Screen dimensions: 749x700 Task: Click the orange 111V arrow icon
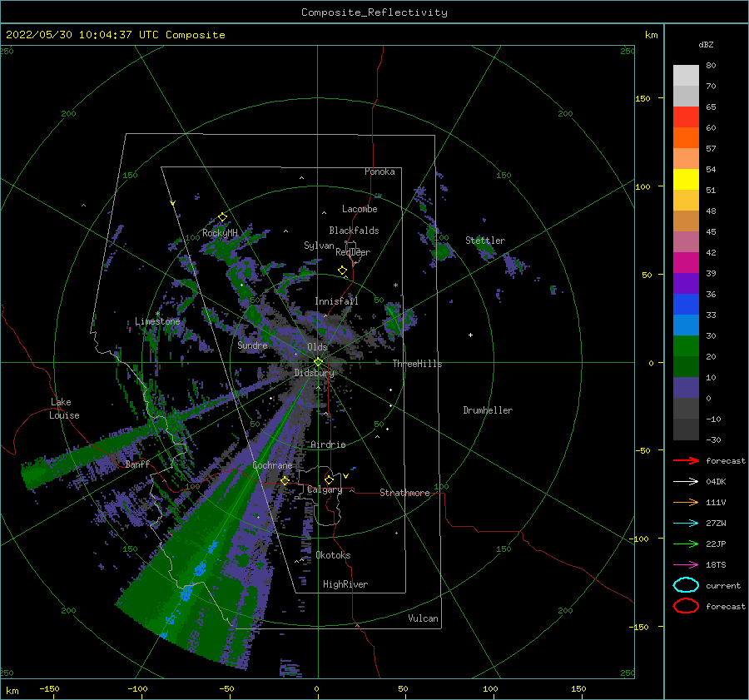click(686, 502)
